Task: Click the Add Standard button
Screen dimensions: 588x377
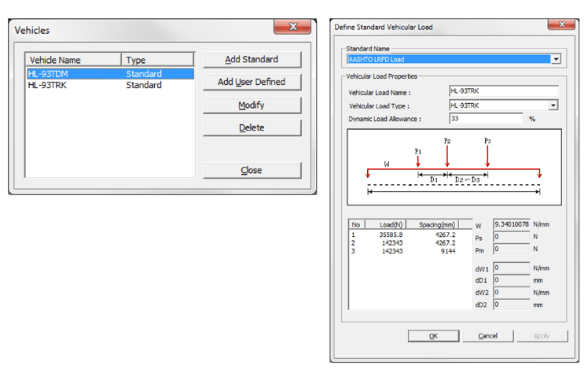Action: pos(252,60)
